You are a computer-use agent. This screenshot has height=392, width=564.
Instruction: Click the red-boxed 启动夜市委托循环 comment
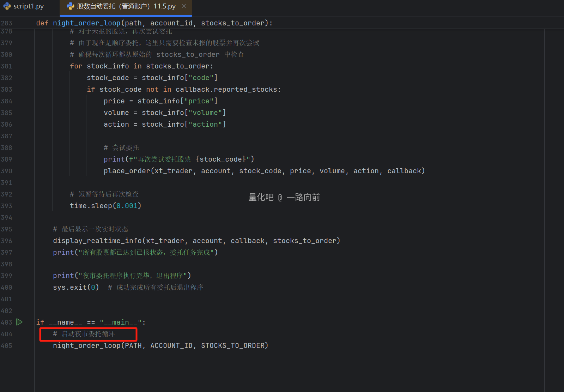pos(88,334)
